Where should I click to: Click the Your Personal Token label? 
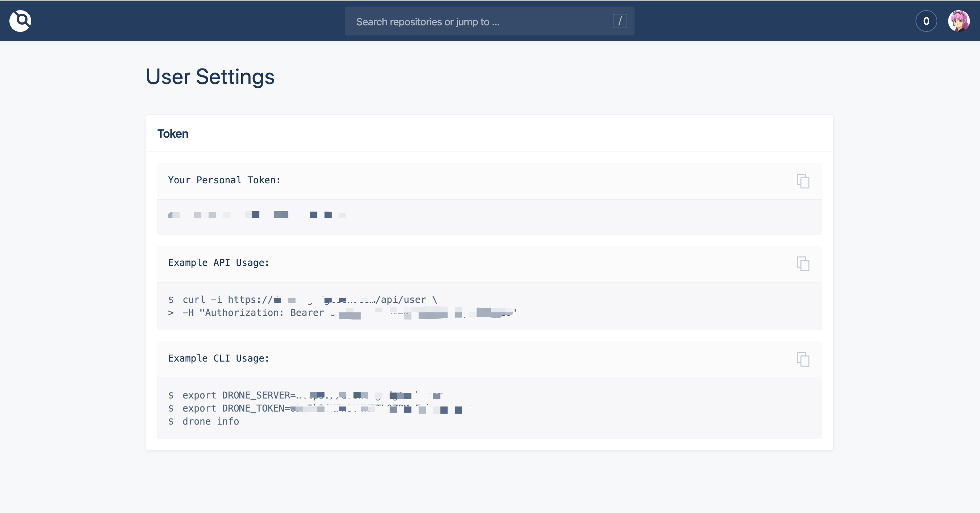(224, 180)
